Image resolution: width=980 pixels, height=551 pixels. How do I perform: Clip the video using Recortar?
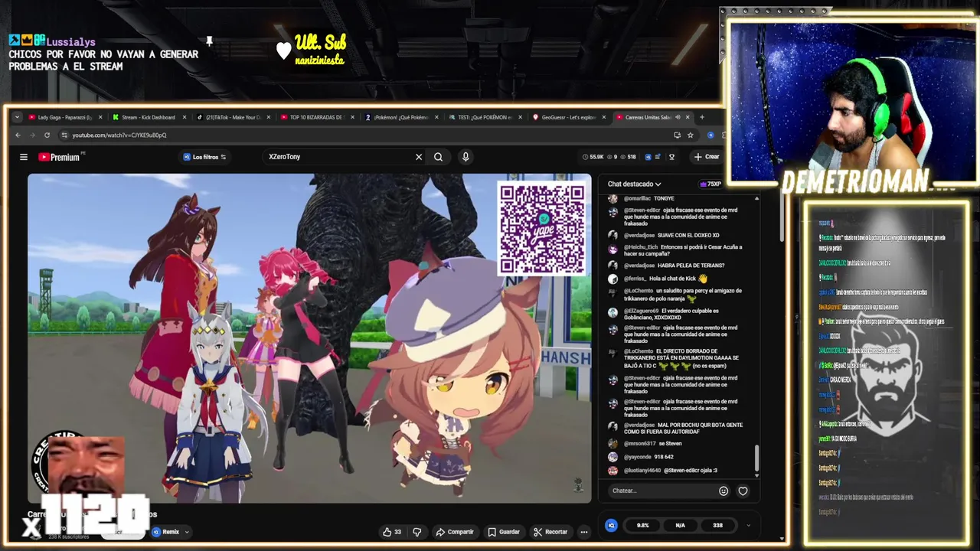[x=550, y=532]
